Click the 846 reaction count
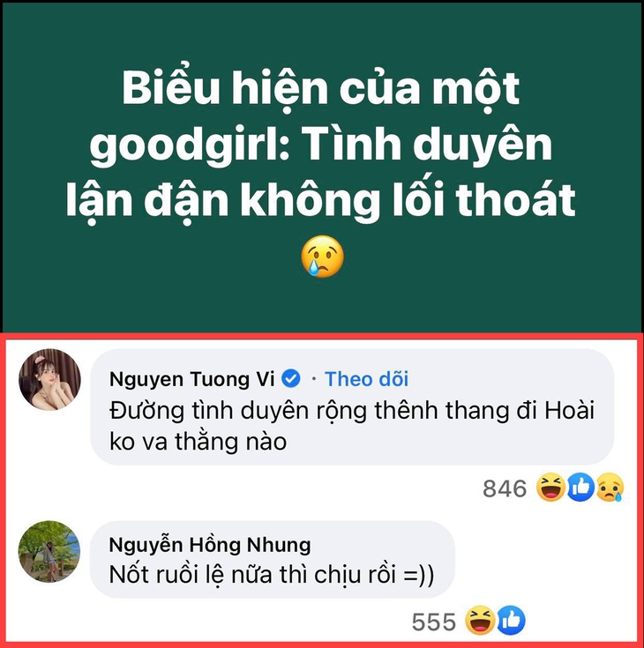 [x=505, y=488]
